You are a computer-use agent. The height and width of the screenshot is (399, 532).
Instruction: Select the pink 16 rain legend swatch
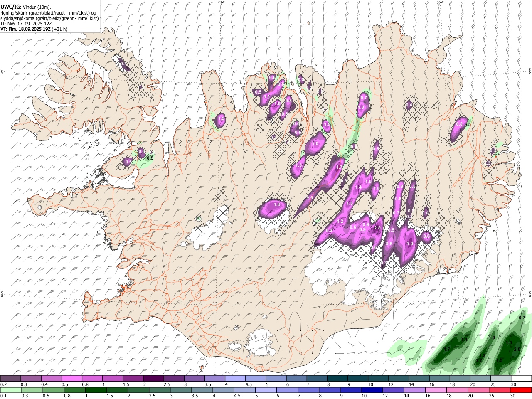pos(436,390)
